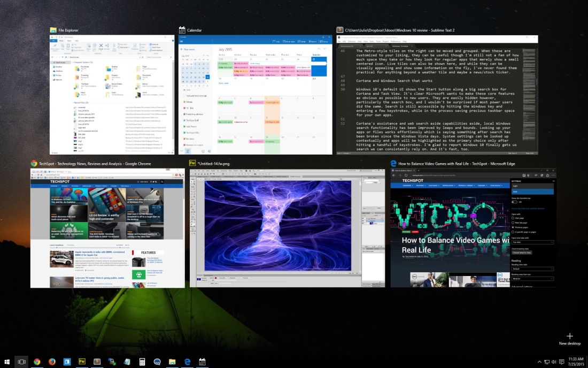
Task: Show hidden system tray icons chevron
Action: [x=539, y=362]
